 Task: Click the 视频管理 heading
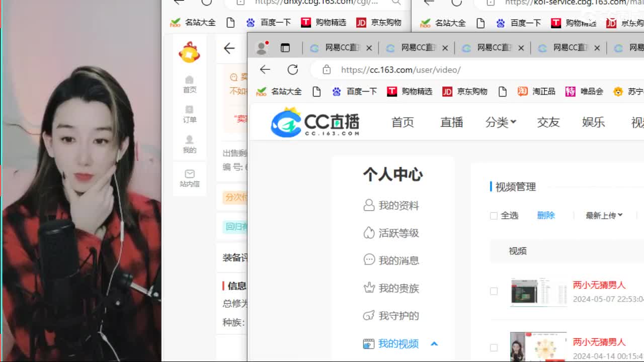(516, 187)
